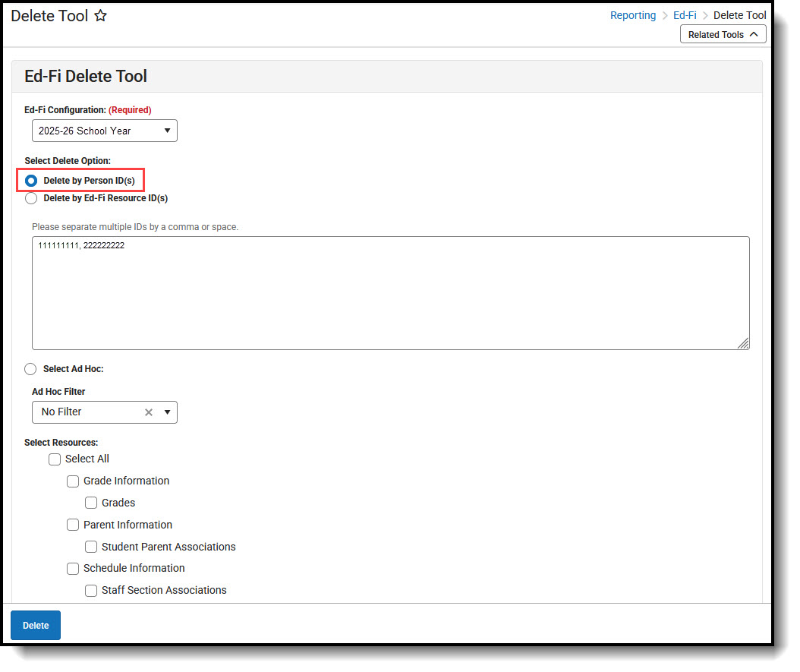Screen dimensions: 800x672
Task: Click the 'Please separate multiple IDs' hint text
Action: (x=135, y=227)
